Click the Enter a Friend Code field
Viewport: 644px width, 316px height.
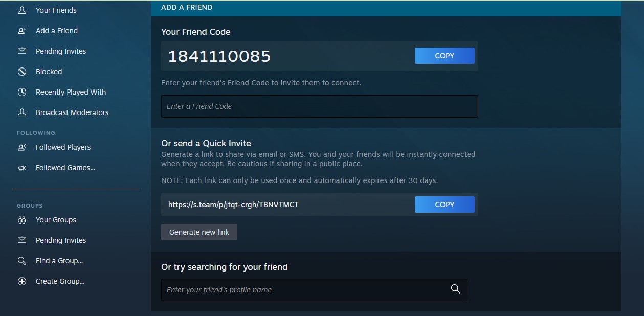point(319,106)
